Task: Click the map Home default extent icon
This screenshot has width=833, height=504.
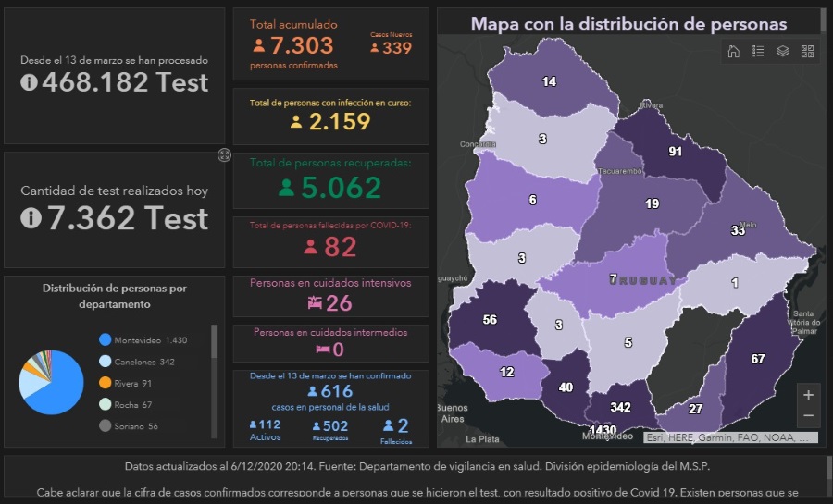Action: coord(734,52)
